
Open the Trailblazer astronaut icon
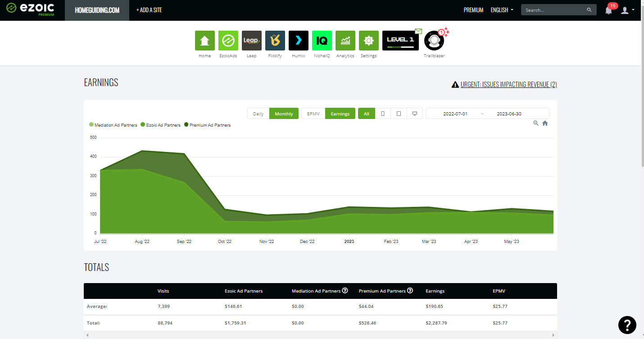(434, 41)
